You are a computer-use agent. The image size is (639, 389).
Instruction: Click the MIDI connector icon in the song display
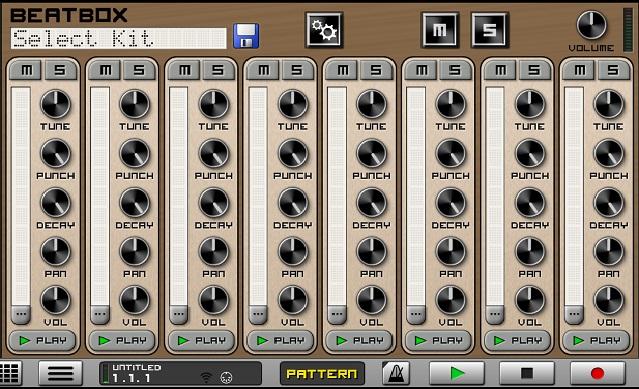click(x=226, y=378)
